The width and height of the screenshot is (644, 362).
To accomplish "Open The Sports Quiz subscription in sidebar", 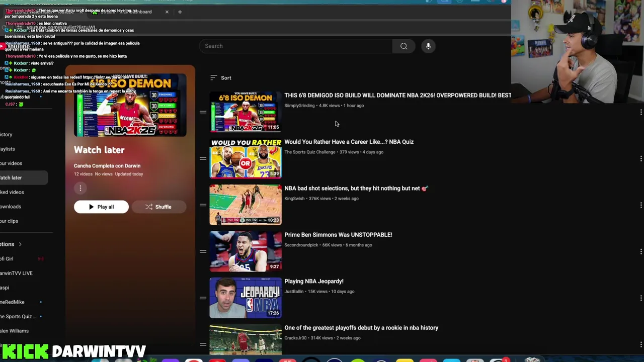I will point(18,316).
